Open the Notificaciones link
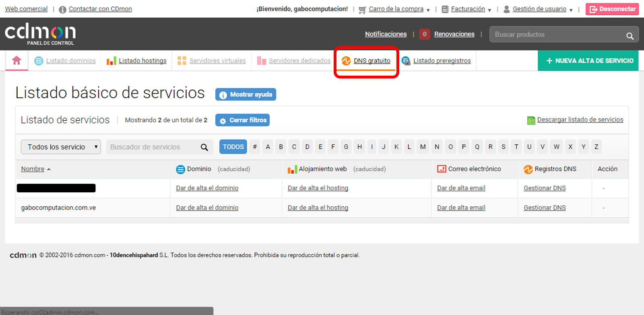 [386, 34]
